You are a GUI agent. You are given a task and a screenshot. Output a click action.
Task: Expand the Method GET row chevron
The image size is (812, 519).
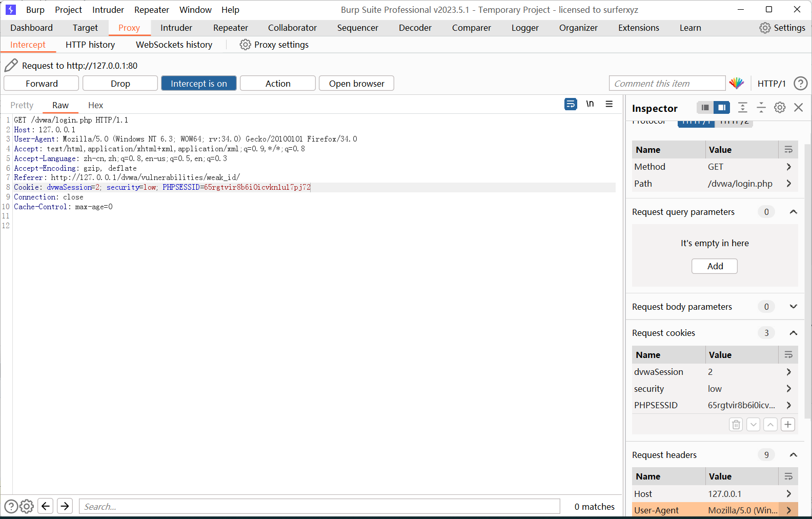point(788,167)
